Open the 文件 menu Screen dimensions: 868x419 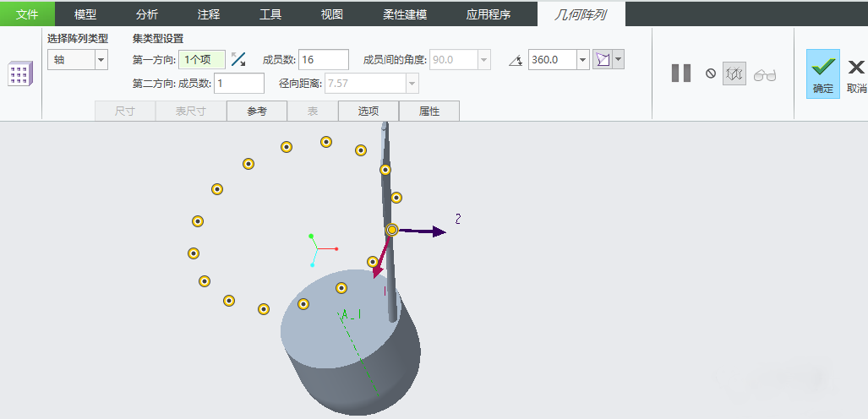click(27, 14)
